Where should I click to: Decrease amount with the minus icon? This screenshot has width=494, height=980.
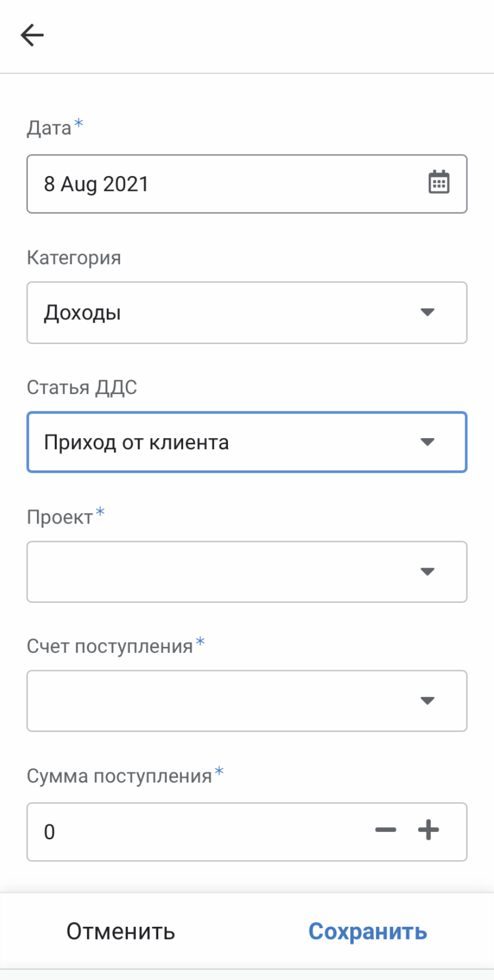385,830
